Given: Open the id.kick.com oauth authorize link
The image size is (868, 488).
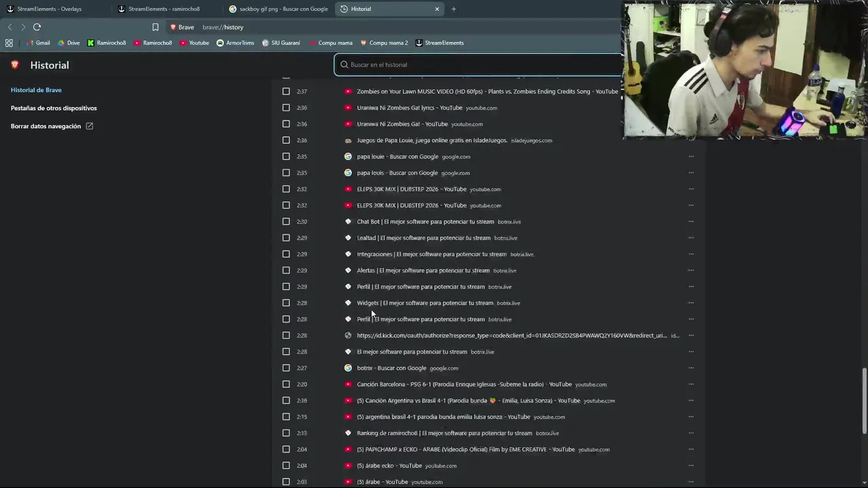Looking at the screenshot, I should (x=512, y=335).
